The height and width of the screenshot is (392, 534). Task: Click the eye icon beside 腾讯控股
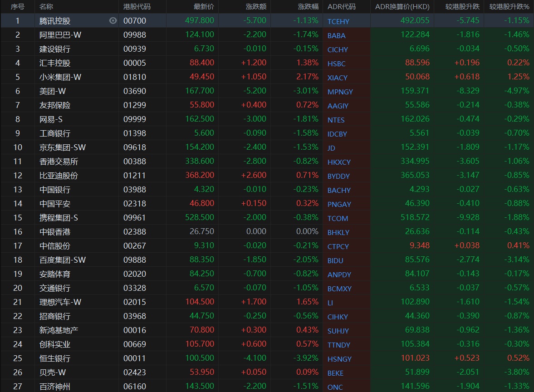point(113,20)
